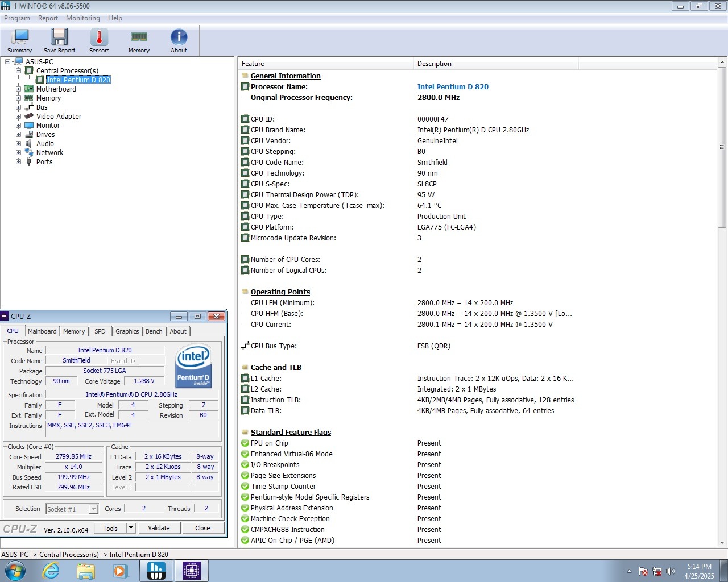Click the Close button in CPU-Z
Screen dimensions: 728x582
202,528
